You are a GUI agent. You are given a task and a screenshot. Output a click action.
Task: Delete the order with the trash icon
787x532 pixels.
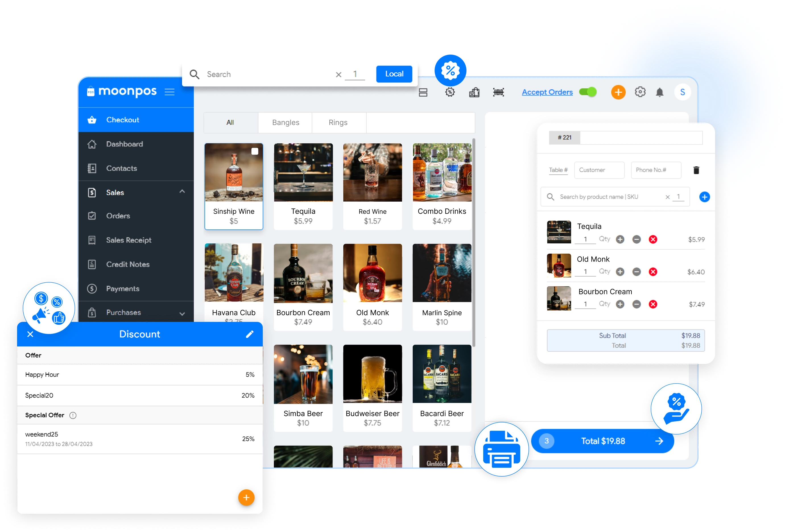(696, 170)
